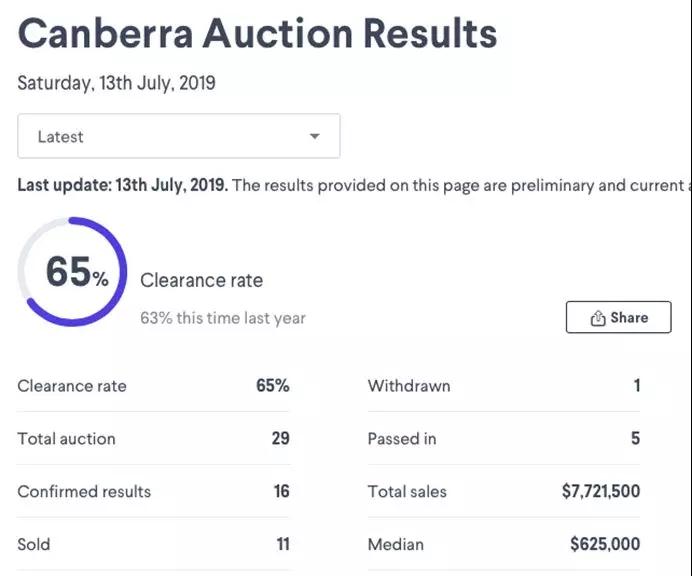The height and width of the screenshot is (576, 692).
Task: Open the Latest date dropdown
Action: coord(178,137)
